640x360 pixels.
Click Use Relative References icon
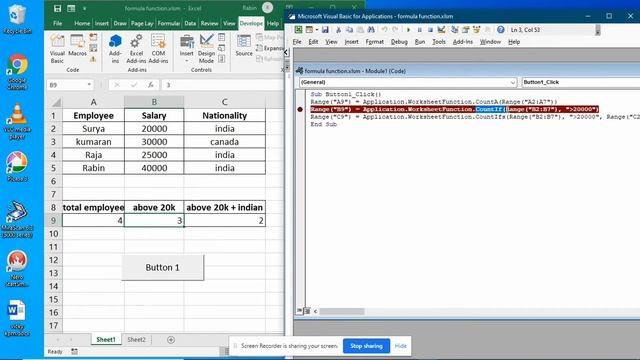93,48
